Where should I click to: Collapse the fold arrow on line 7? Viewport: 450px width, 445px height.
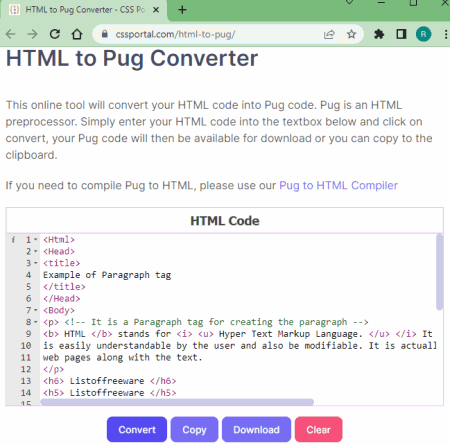[36, 310]
